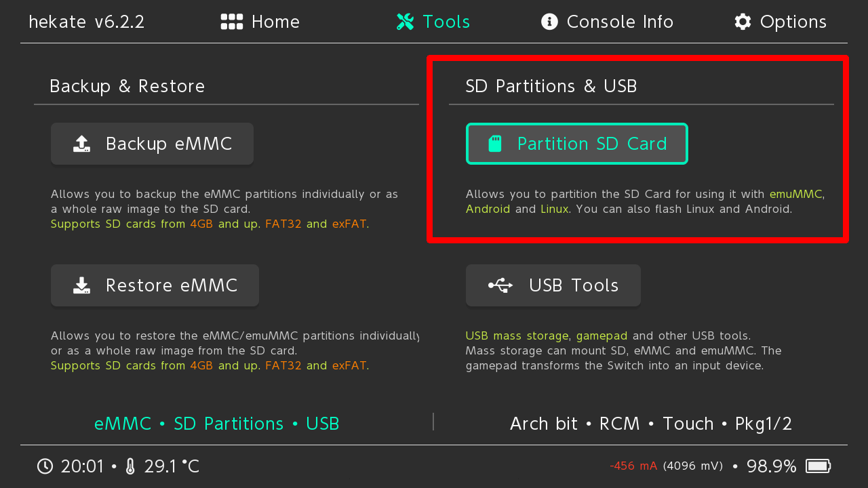The width and height of the screenshot is (868, 488).
Task: Click the SD card icon on Partition button
Action: coord(495,144)
